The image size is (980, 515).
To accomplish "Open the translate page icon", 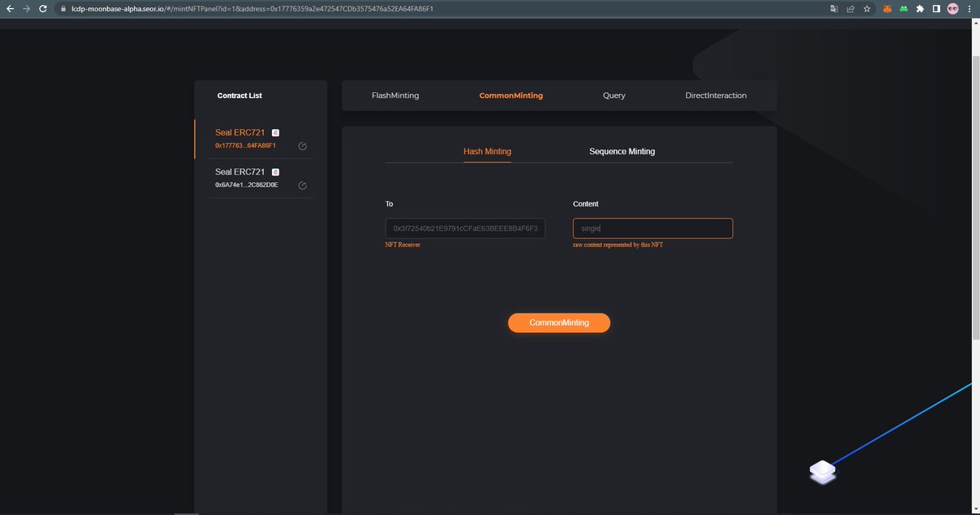I will tap(834, 8).
